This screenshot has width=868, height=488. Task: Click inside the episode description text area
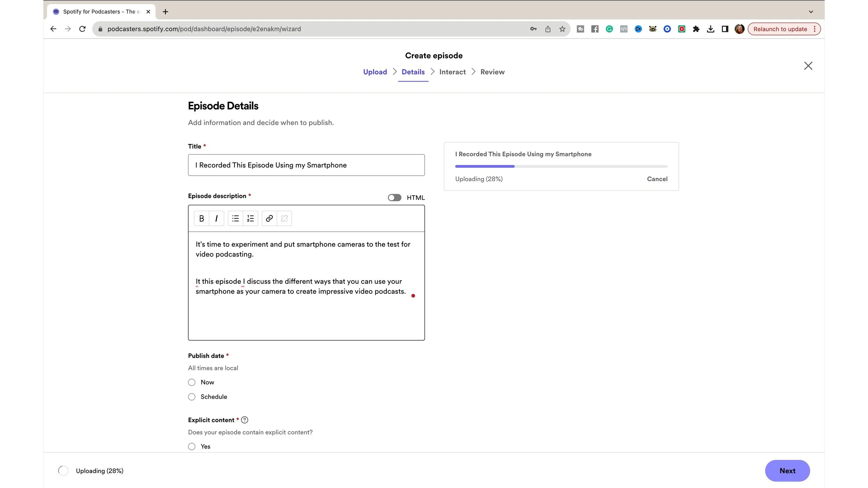pos(306,286)
